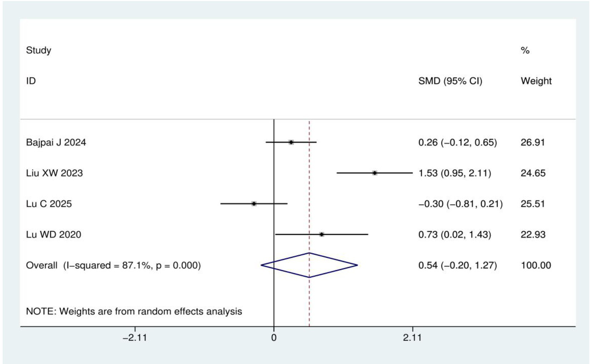Click the Lu C 2025 point estimate marker
The image size is (591, 364).
[x=254, y=204]
